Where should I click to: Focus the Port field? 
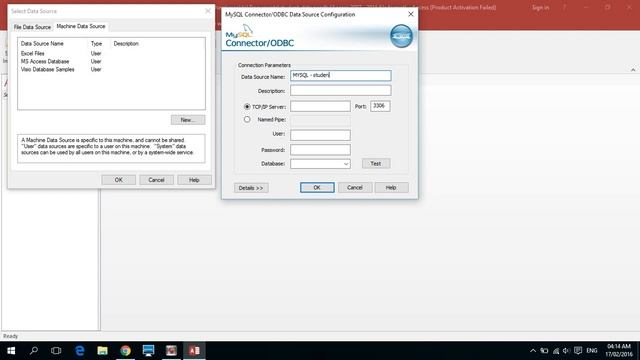point(380,106)
